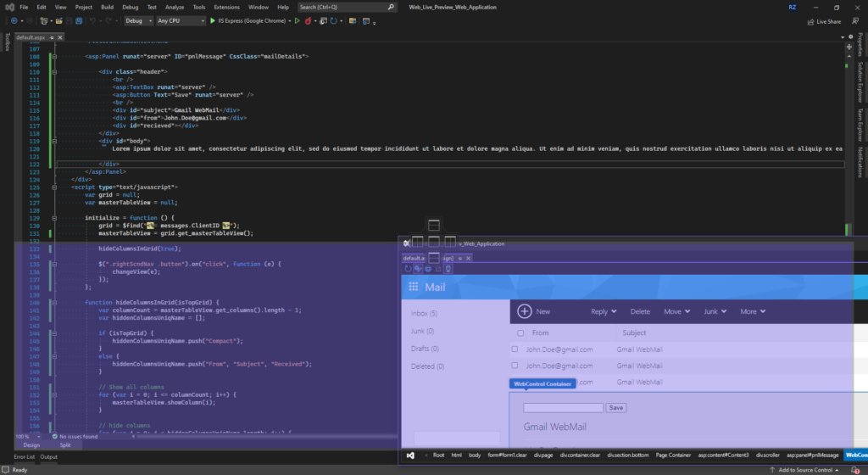868x475 pixels.
Task: Collapse the div body block at line 119
Action: coord(54,141)
